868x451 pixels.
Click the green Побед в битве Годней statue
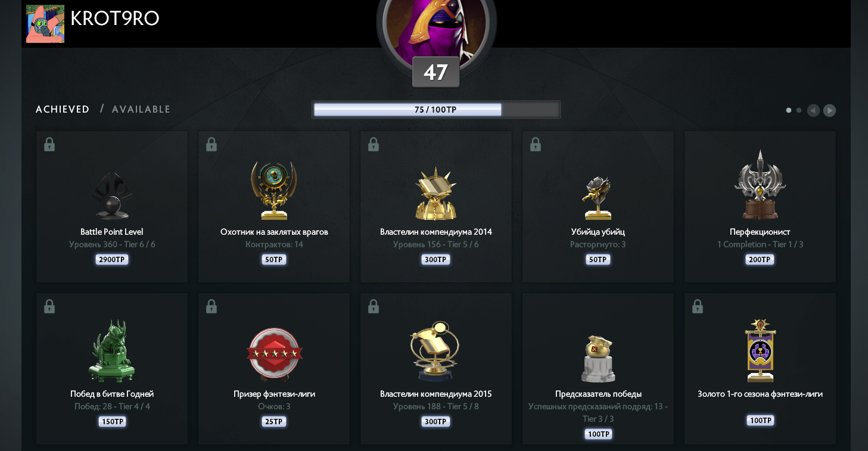pos(112,351)
